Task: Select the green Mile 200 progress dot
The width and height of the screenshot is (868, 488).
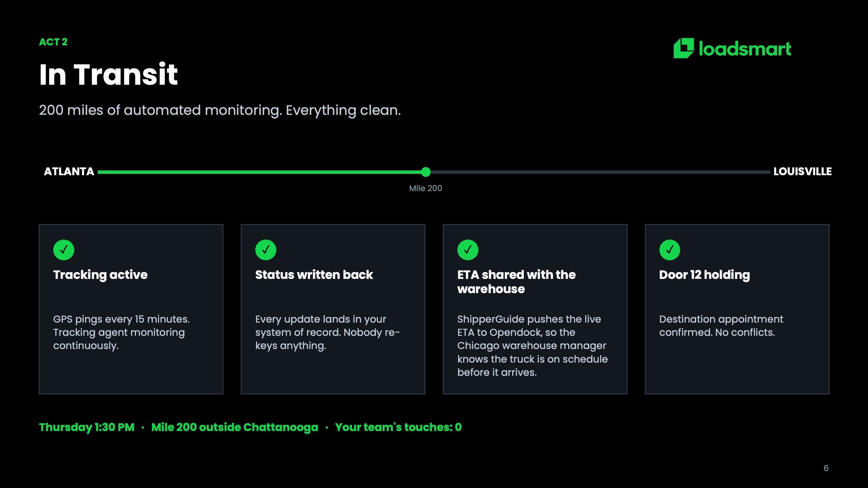Action: [426, 172]
